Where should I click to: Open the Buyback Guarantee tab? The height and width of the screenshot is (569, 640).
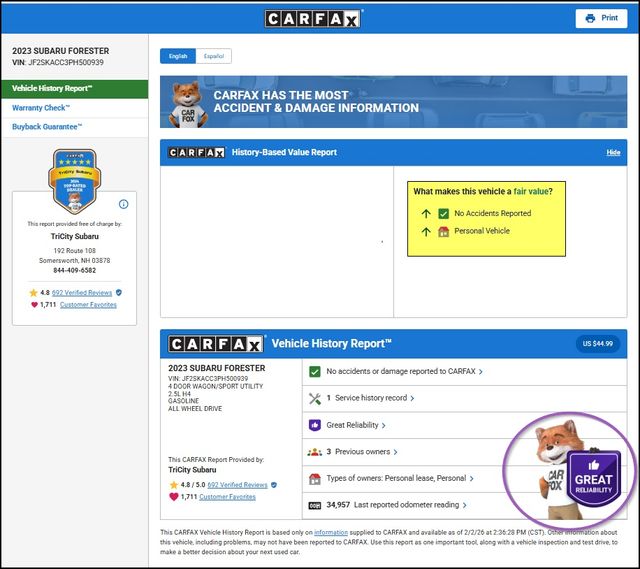pos(47,127)
